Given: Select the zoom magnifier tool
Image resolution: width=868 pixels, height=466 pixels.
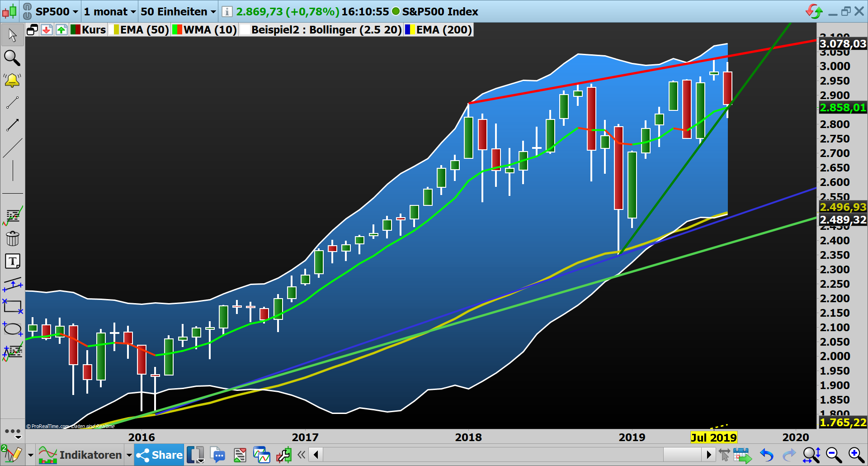Looking at the screenshot, I should pyautogui.click(x=12, y=59).
